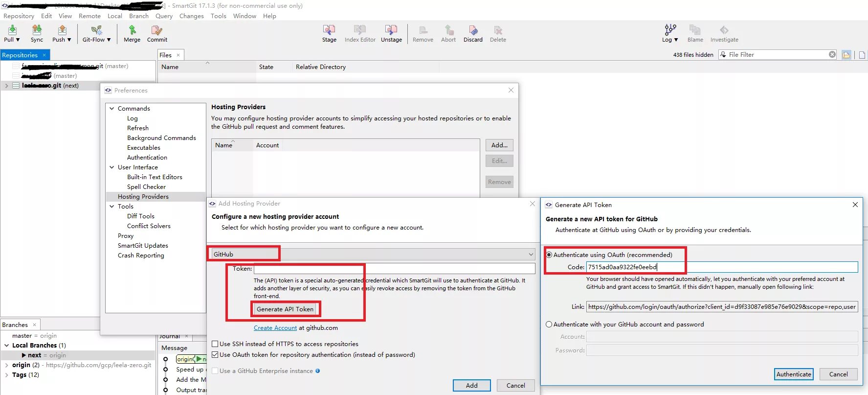The image size is (868, 395).
Task: Cancel the Add Hosting Provider dialog
Action: 515,385
